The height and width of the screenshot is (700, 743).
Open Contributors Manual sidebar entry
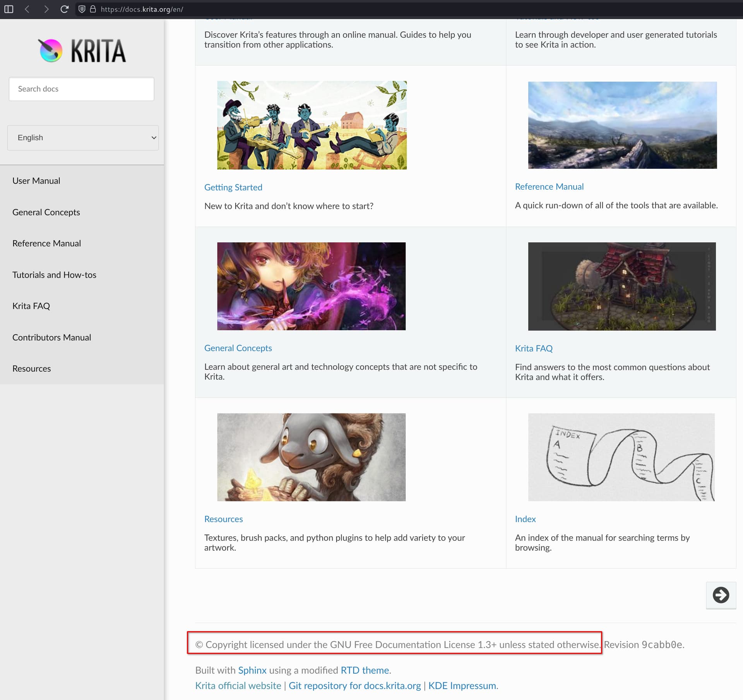(51, 338)
